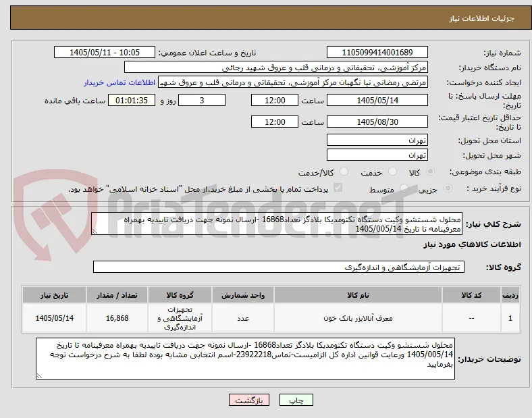
Task: Click the اطلاعات کالاهای مورد نیاز heading
Action: (x=472, y=244)
